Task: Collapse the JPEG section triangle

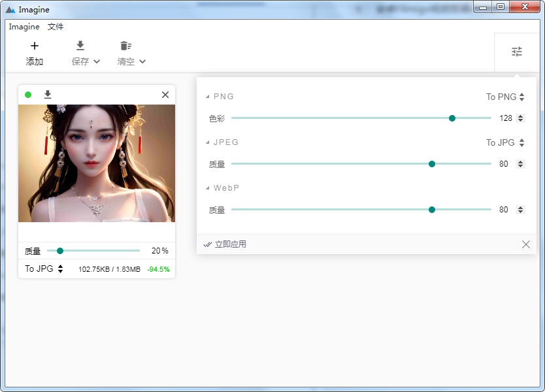Action: [x=208, y=142]
